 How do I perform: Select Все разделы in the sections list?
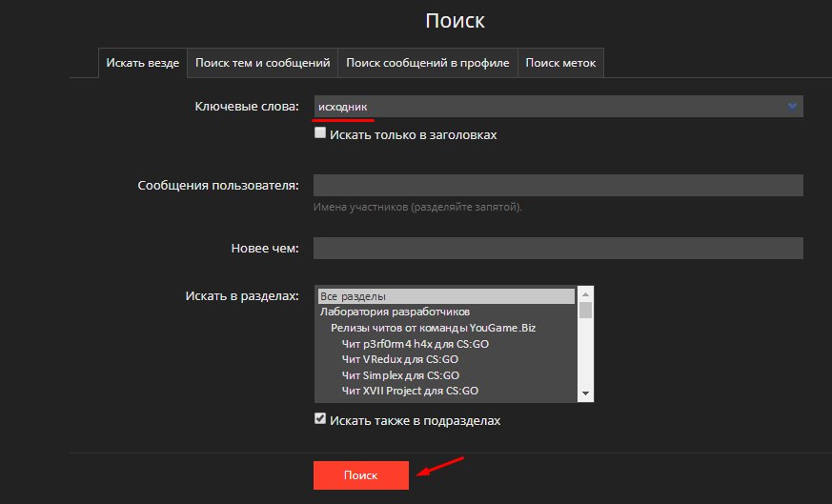pyautogui.click(x=446, y=296)
